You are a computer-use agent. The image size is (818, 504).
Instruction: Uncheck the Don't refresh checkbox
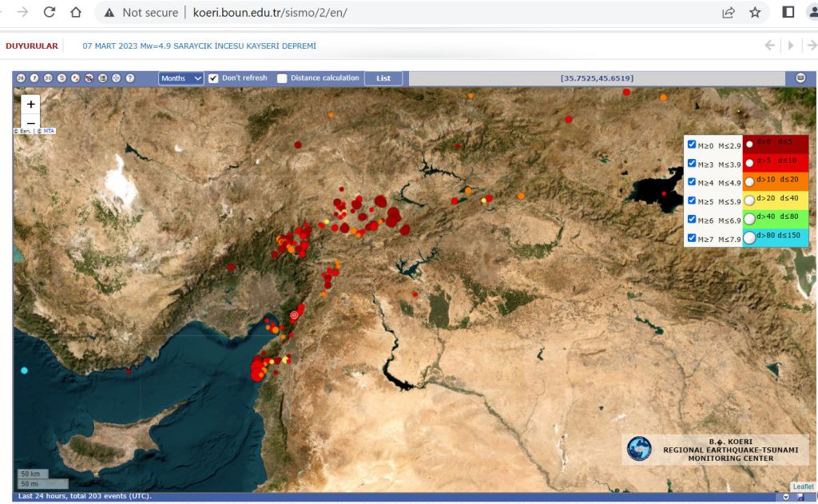(x=213, y=78)
